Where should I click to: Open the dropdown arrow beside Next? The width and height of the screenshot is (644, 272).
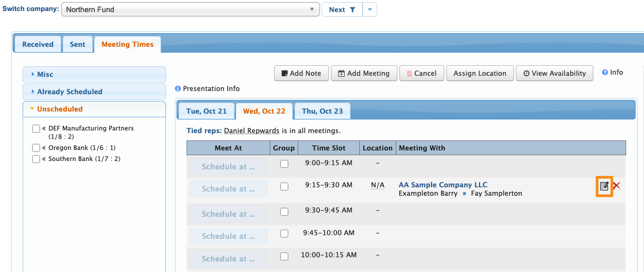(x=370, y=9)
